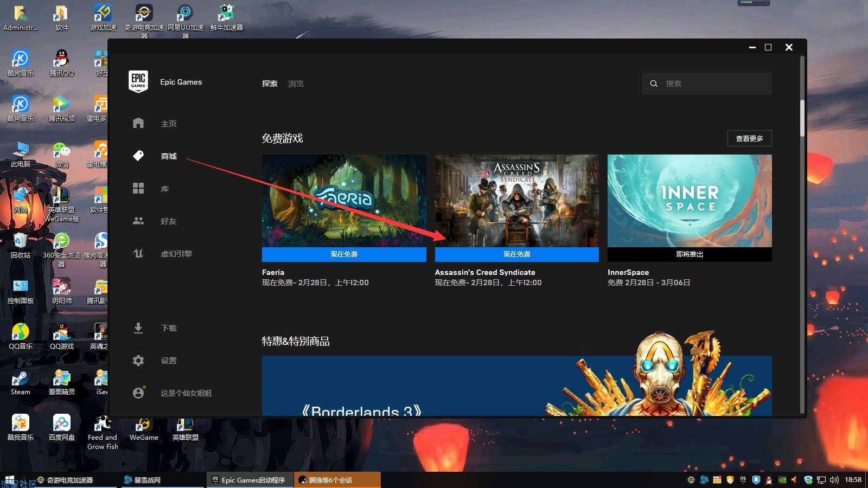Click the Faeria title text
The height and width of the screenshot is (488, 868).
point(273,272)
